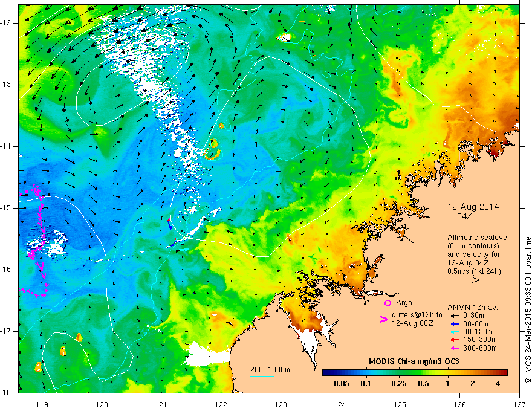Click latitude axis label -12

pyautogui.click(x=6, y=23)
